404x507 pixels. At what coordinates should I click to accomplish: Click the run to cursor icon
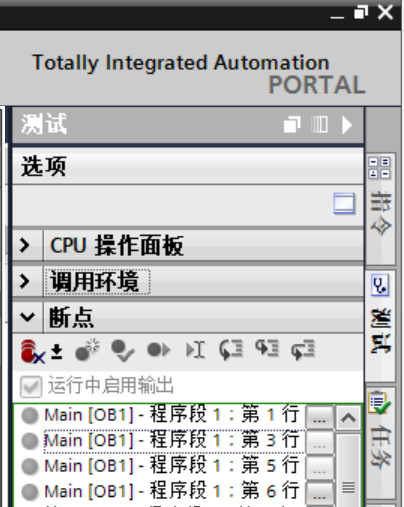point(195,350)
